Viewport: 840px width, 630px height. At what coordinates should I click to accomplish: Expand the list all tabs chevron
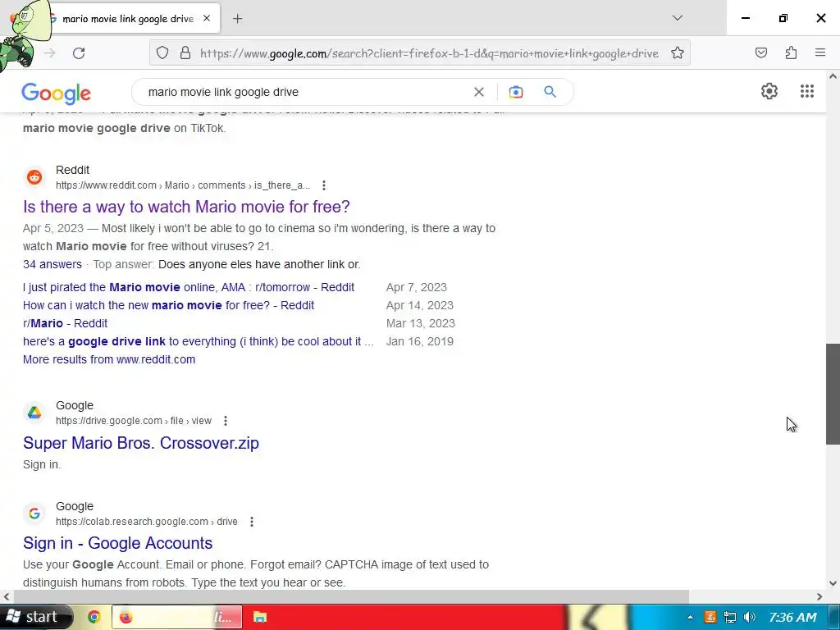[677, 18]
